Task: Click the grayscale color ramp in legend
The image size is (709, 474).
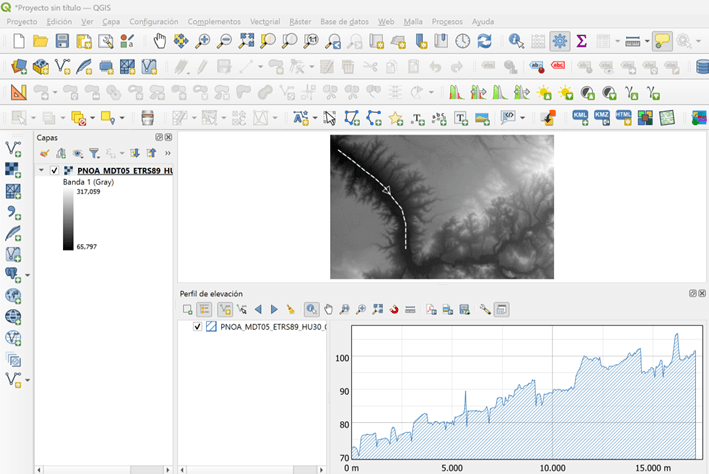Action: (x=68, y=220)
